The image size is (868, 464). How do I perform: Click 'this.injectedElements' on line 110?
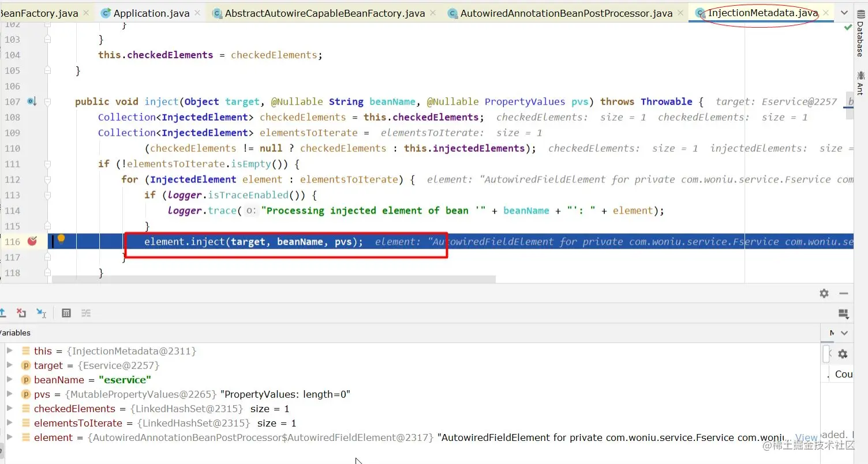click(465, 148)
